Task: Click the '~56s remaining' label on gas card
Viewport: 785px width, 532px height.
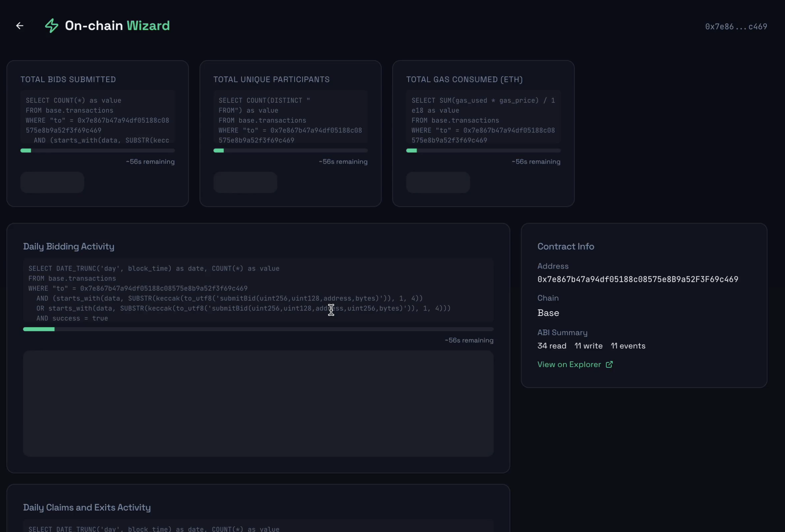Action: 536,162
